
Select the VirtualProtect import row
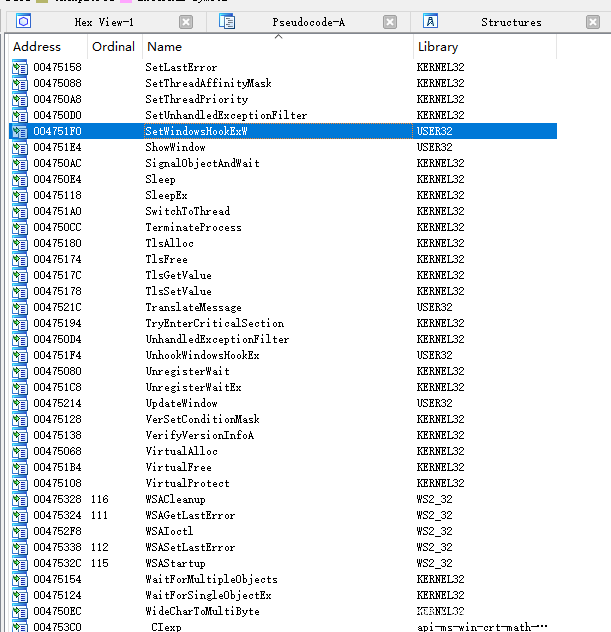pyautogui.click(x=188, y=483)
